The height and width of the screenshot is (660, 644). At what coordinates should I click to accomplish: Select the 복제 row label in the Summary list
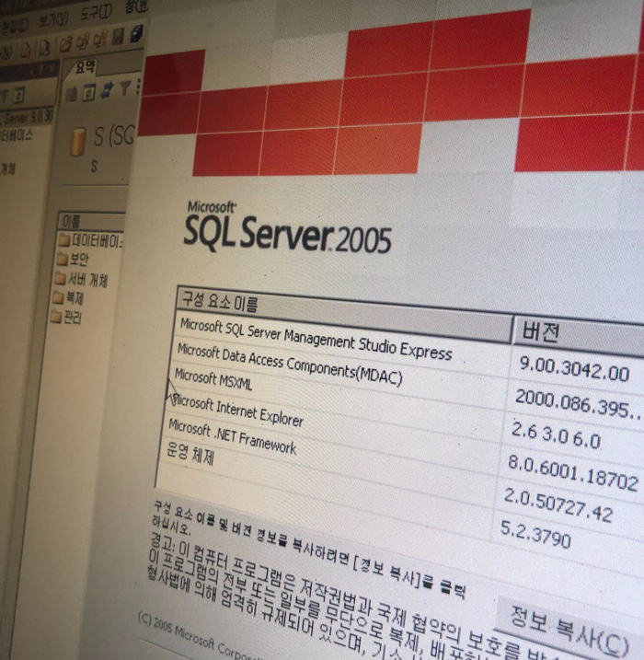[x=75, y=298]
